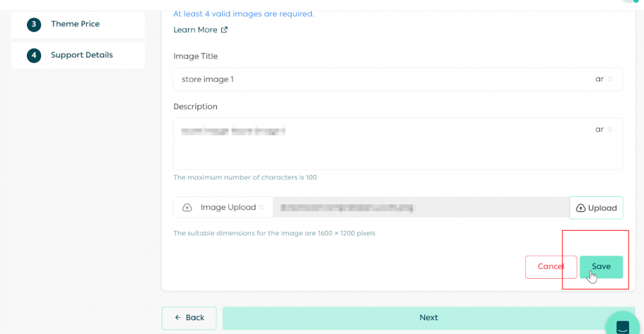This screenshot has height=334, width=644.
Task: Go to the Support Details step
Action: (82, 55)
